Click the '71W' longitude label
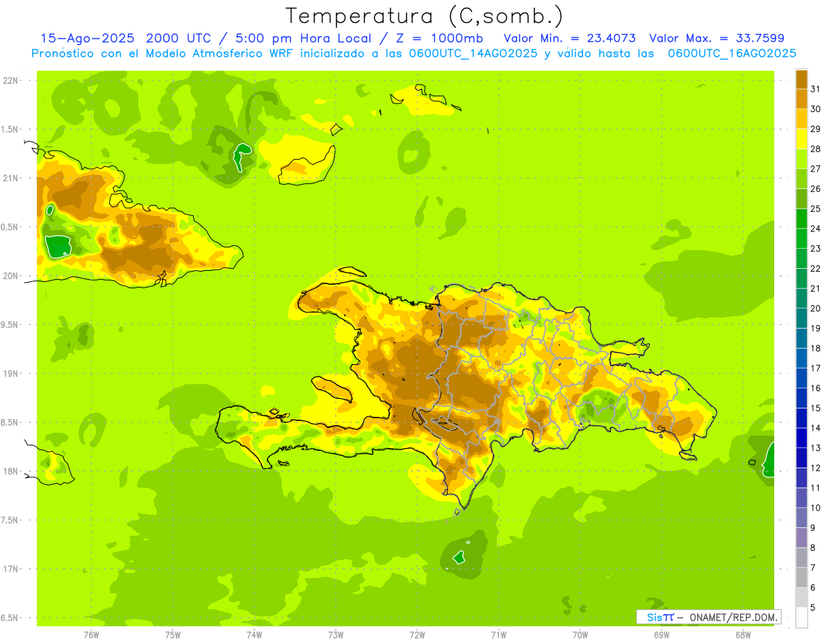This screenshot has height=644, width=834. (x=498, y=635)
